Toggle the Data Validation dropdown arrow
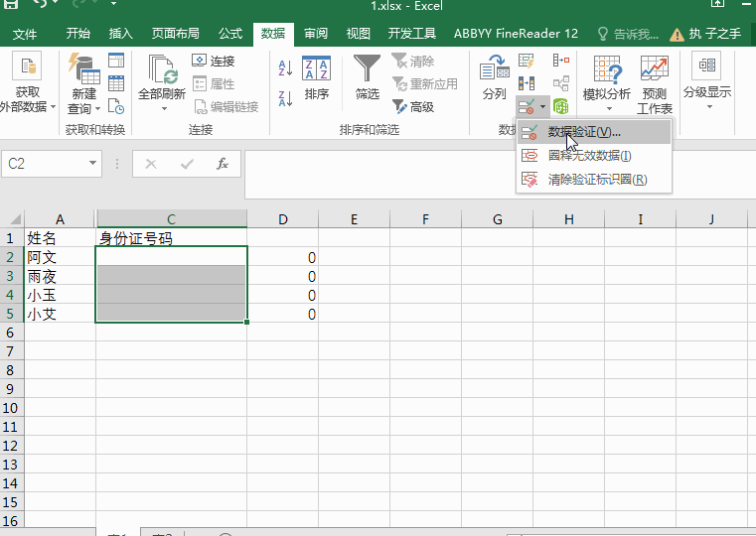The height and width of the screenshot is (536, 756). (x=542, y=106)
